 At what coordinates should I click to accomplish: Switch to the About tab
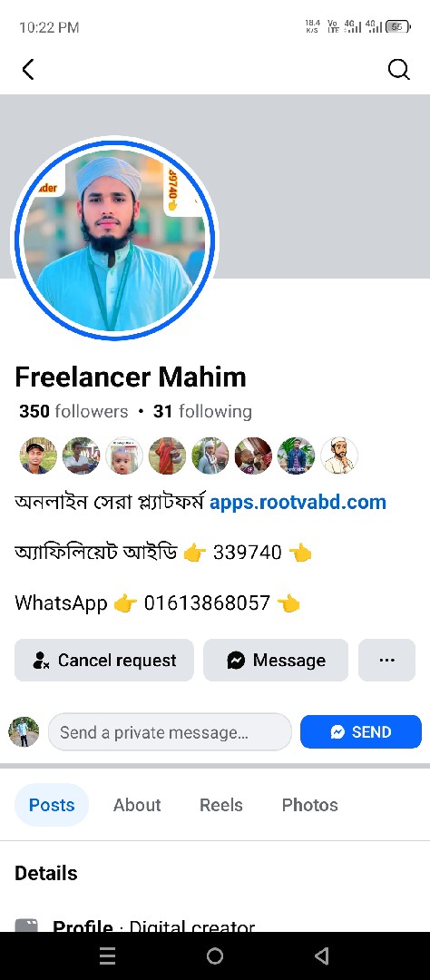(137, 805)
